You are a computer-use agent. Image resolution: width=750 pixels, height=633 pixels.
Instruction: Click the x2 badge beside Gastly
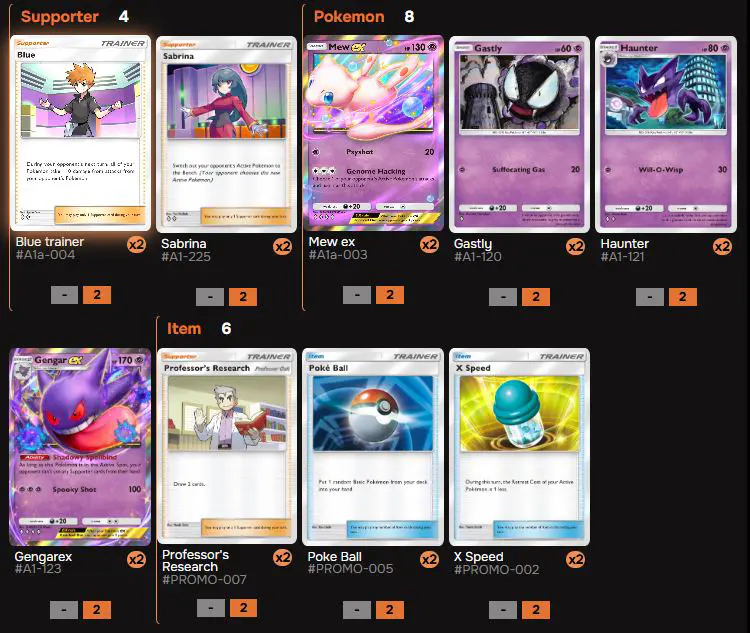(x=575, y=246)
